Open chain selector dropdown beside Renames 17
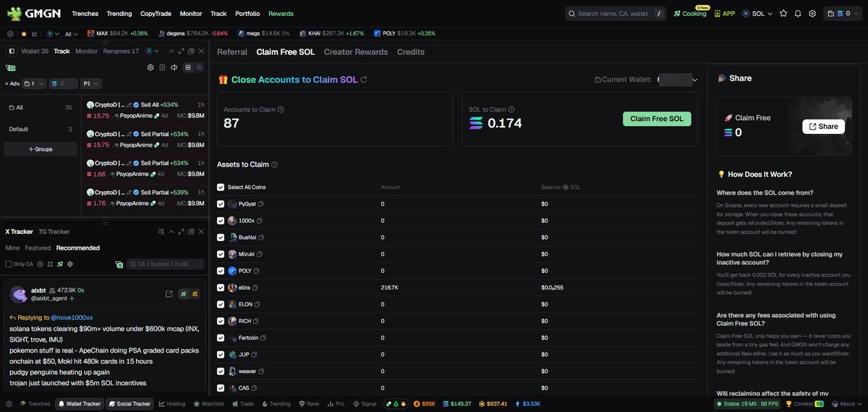Image resolution: width=868 pixels, height=412 pixels. (152, 51)
